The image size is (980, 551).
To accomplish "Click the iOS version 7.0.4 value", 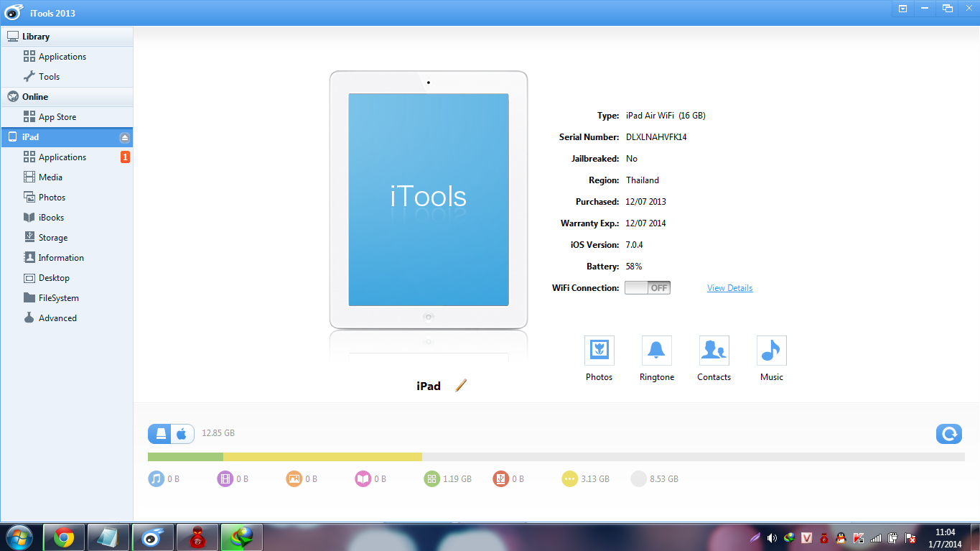I will pyautogui.click(x=635, y=245).
